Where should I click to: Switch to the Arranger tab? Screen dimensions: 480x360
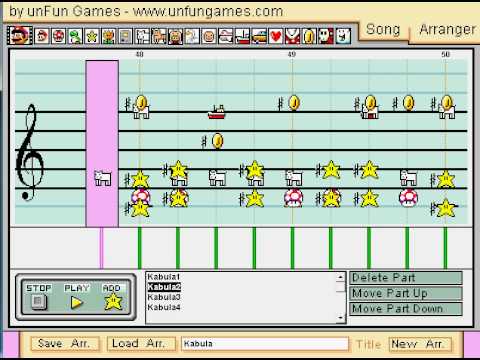click(x=447, y=30)
